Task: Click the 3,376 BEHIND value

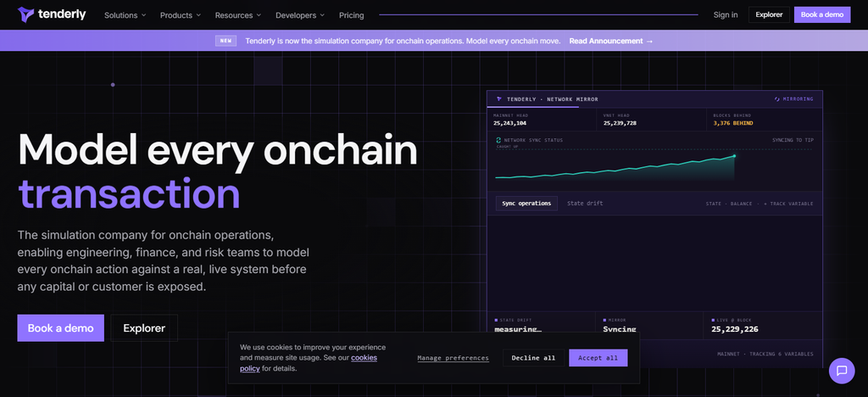Action: pyautogui.click(x=733, y=123)
